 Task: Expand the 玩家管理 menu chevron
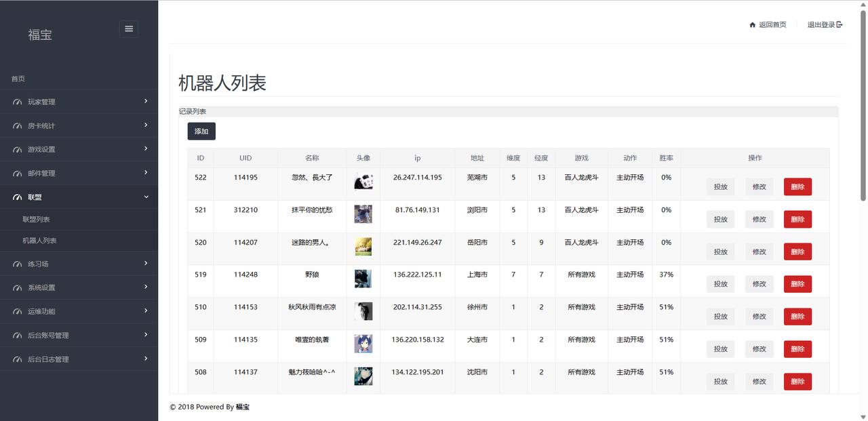[x=146, y=101]
